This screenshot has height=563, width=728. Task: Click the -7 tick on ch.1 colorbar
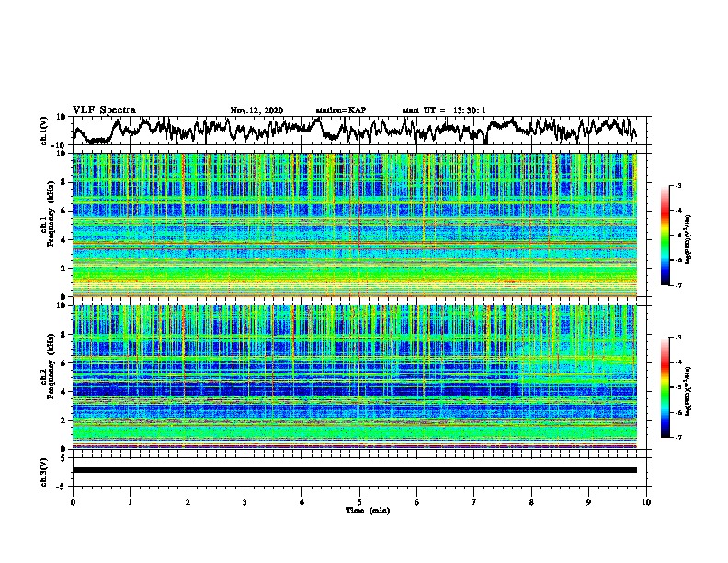tap(678, 285)
